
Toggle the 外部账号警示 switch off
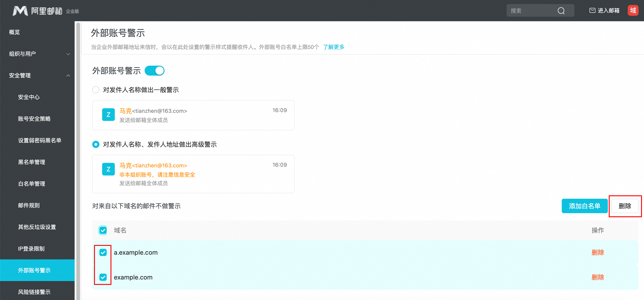(155, 71)
